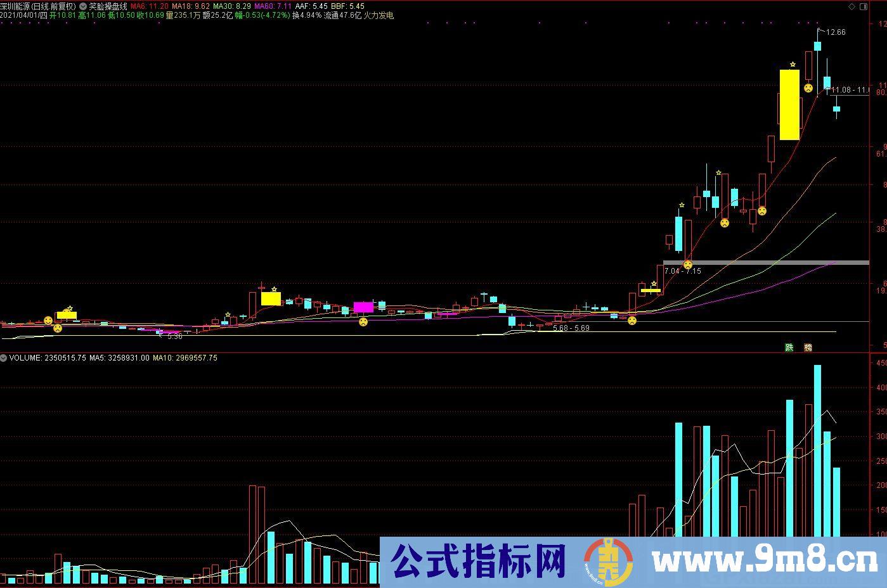Viewport: 887px width, 588px height.
Task: Click the smiley face icon at chart's far left
Action: pyautogui.click(x=48, y=321)
